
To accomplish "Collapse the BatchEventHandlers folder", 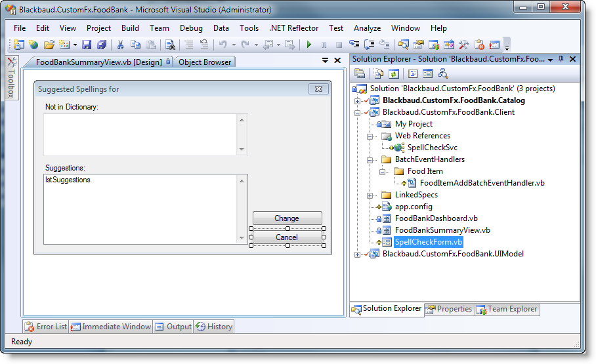I will click(x=370, y=160).
